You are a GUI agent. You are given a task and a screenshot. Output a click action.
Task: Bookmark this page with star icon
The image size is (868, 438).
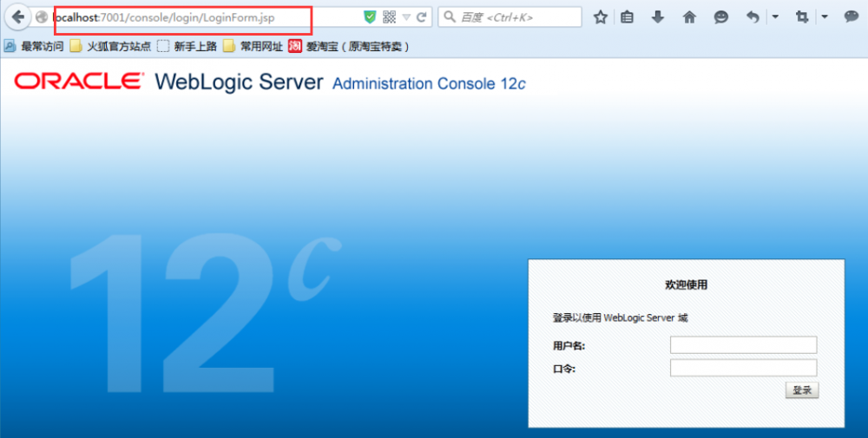pyautogui.click(x=601, y=17)
